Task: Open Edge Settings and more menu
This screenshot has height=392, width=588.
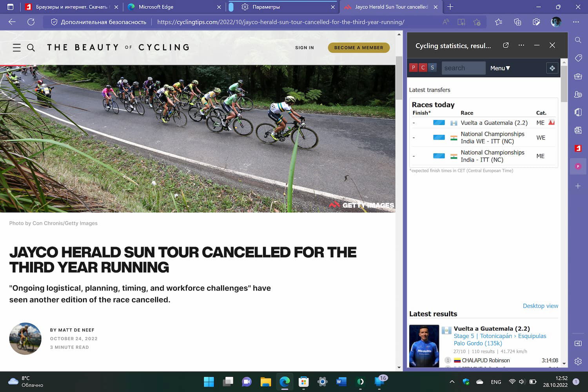Action: pos(576,22)
